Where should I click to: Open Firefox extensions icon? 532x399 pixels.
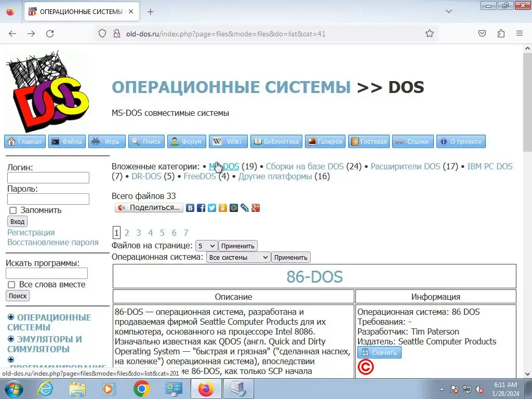[501, 34]
